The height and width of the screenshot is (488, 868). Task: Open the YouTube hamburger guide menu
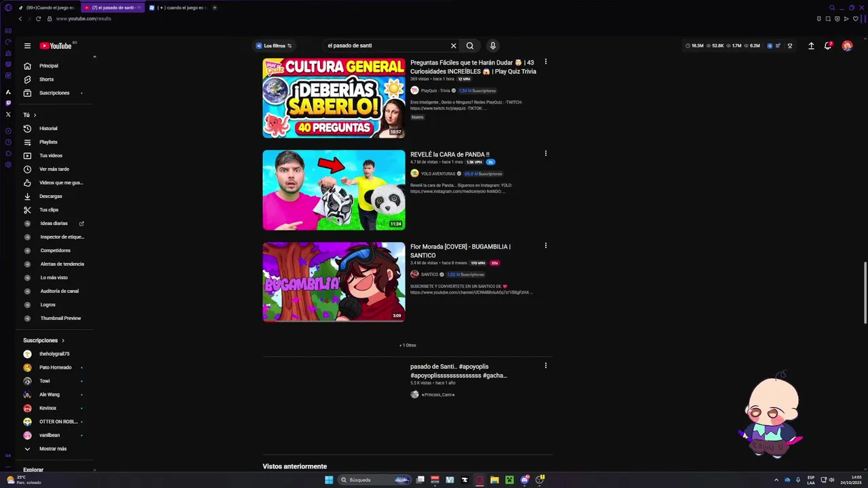point(27,45)
